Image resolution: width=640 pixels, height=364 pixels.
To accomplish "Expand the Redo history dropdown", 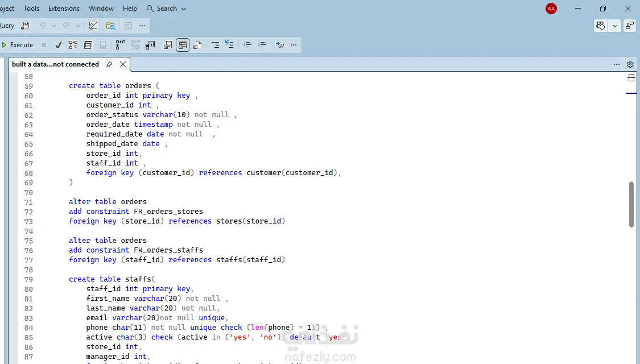I will (x=77, y=26).
